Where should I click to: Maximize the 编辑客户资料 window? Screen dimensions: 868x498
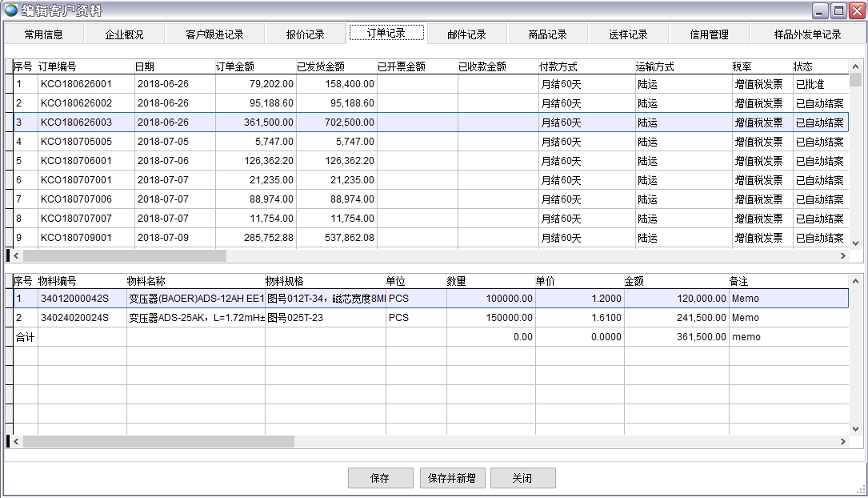tap(838, 10)
